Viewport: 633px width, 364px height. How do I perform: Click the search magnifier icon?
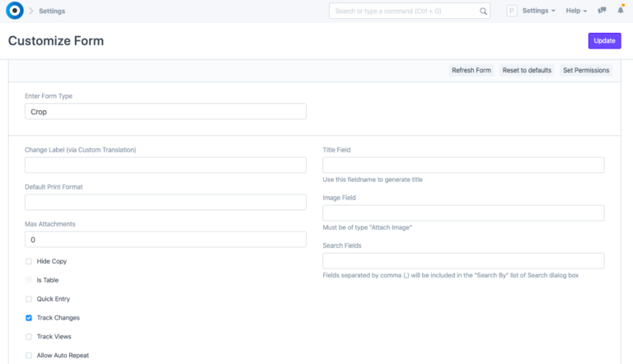(481, 12)
